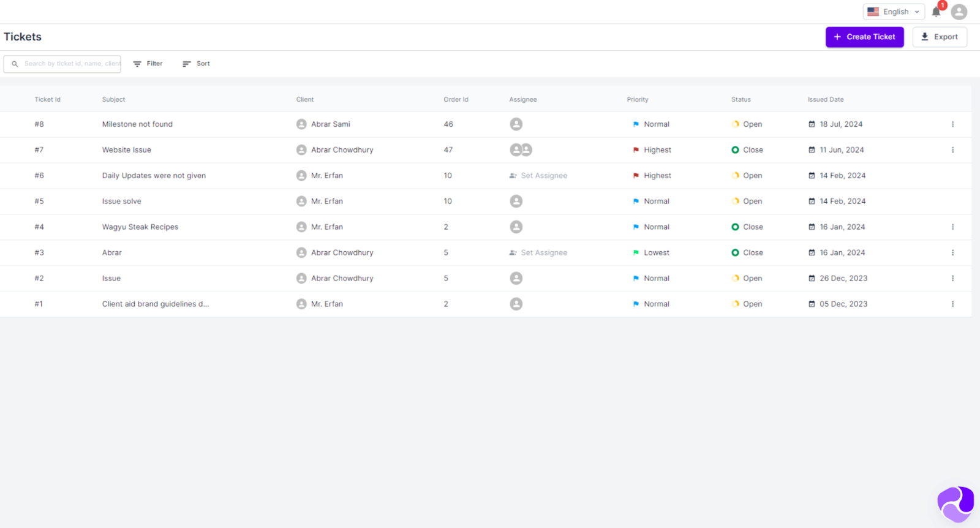Change the Highest priority of ticket #6

tap(652, 176)
